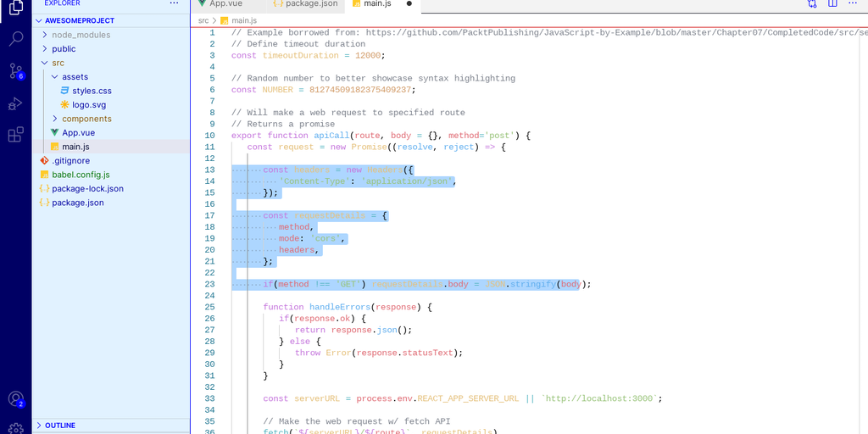Click the main.js breadcrumb segment
868x434 pixels.
tap(244, 20)
